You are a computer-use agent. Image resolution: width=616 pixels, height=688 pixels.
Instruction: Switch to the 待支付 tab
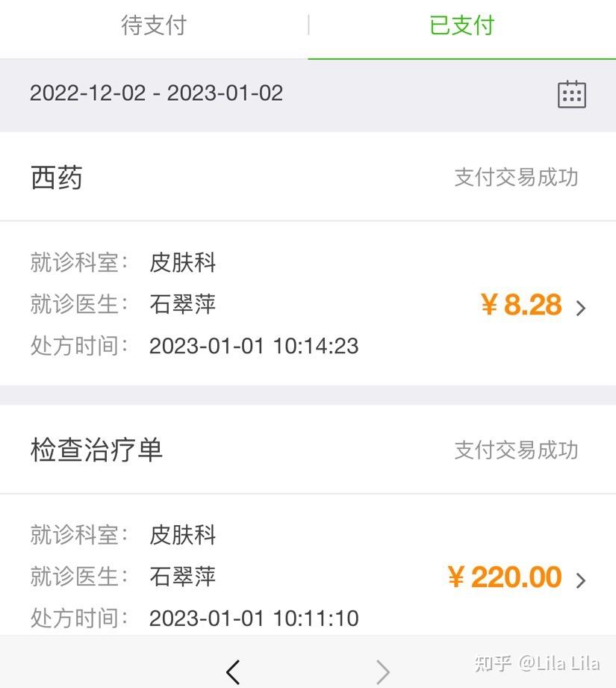[154, 25]
